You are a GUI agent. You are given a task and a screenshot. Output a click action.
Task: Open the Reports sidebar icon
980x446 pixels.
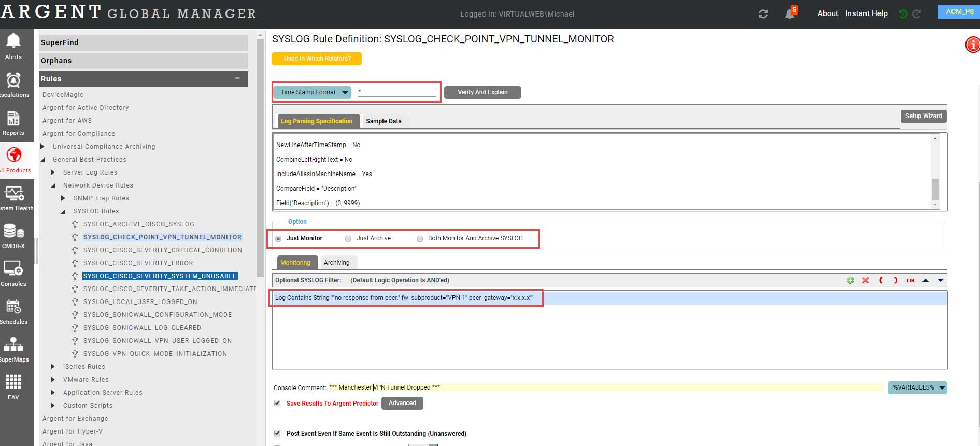(13, 119)
